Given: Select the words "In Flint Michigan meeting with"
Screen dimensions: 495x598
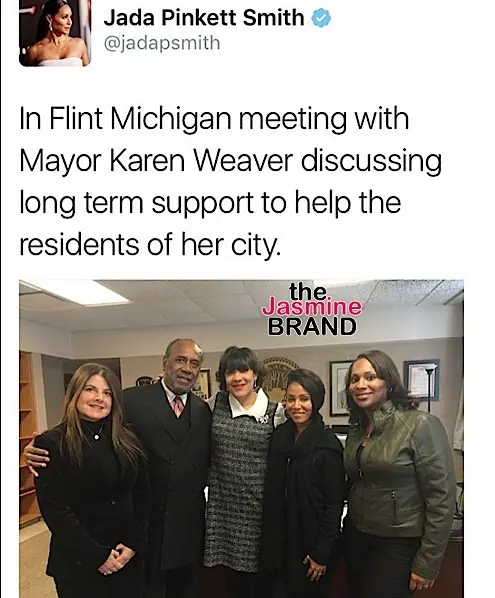Looking at the screenshot, I should coord(214,119).
